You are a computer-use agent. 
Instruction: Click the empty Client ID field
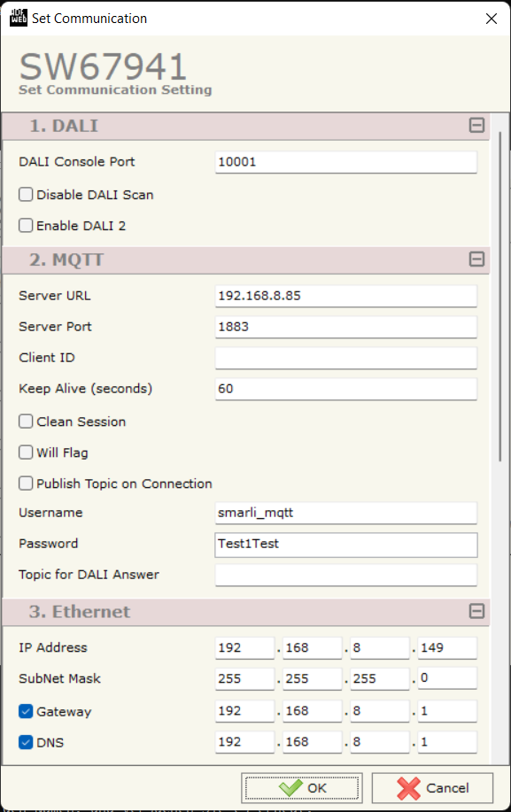[x=345, y=358]
